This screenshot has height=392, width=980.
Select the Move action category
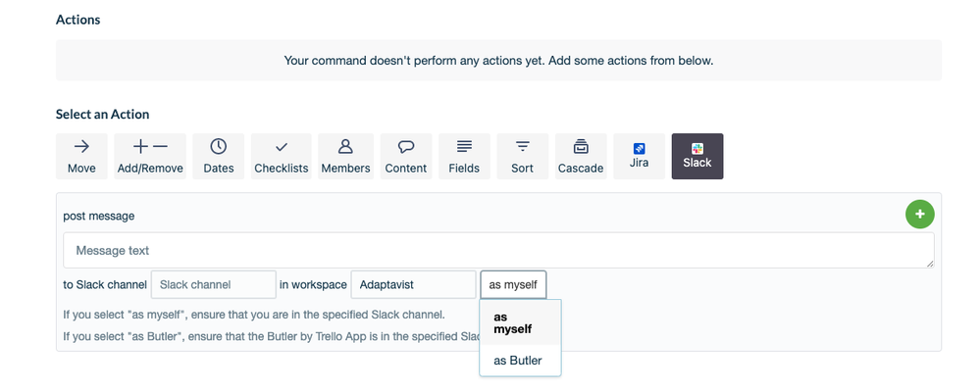[81, 156]
